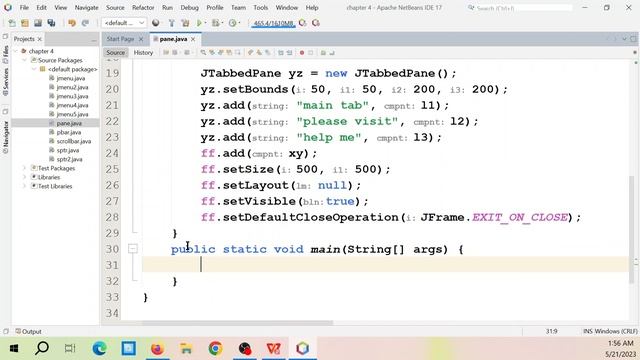Viewport: 640px width, 360px height.
Task: Collapse the main method code fold
Action: [133, 249]
